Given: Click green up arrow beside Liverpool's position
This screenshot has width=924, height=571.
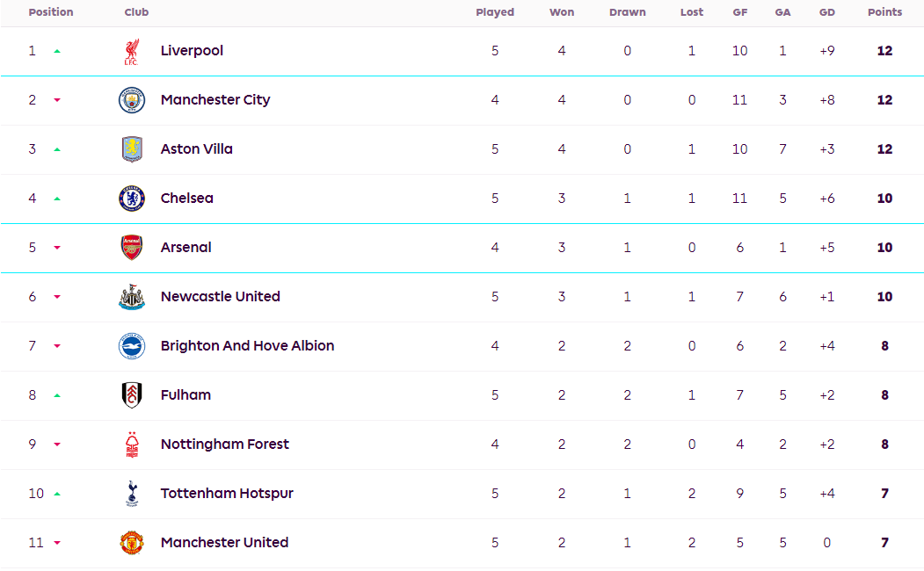Looking at the screenshot, I should pyautogui.click(x=57, y=51).
